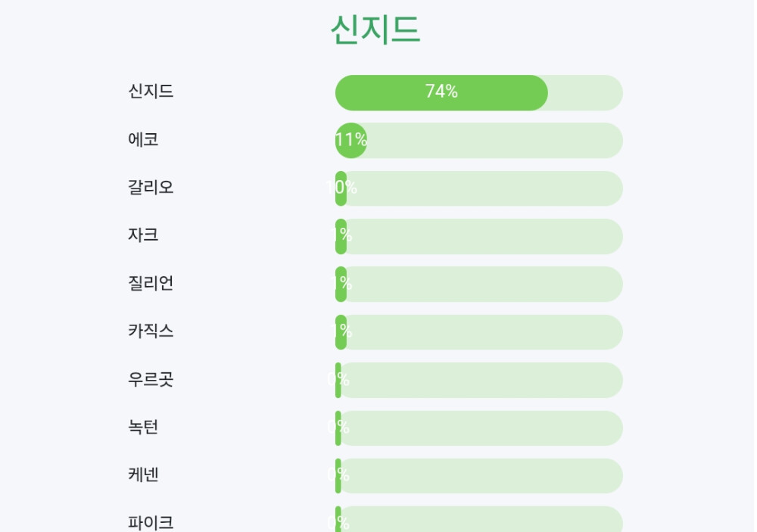This screenshot has height=532, width=757.
Task: Click the progress bar beside 자크
Action: click(478, 236)
